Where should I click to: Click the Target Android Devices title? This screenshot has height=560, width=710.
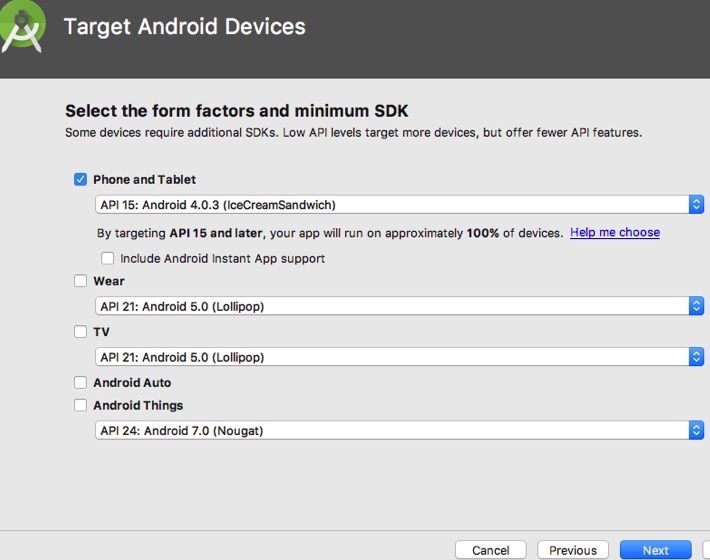(185, 26)
